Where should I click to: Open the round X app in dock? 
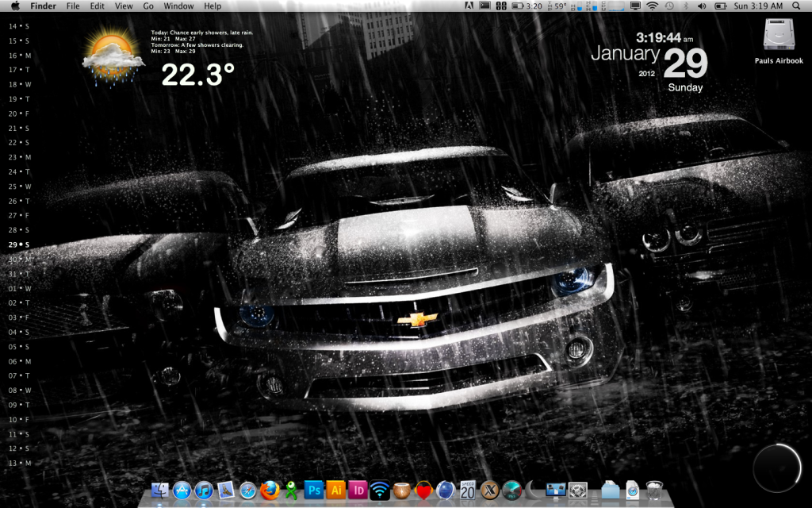click(489, 490)
